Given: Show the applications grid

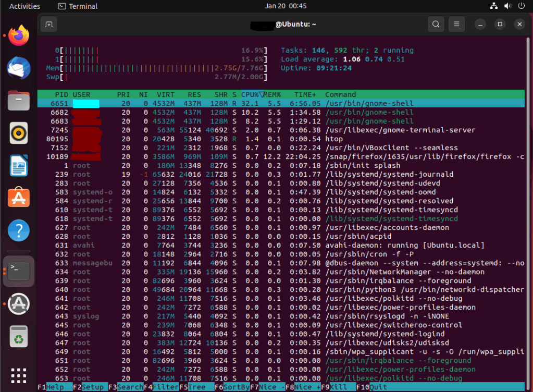Looking at the screenshot, I should [19, 375].
